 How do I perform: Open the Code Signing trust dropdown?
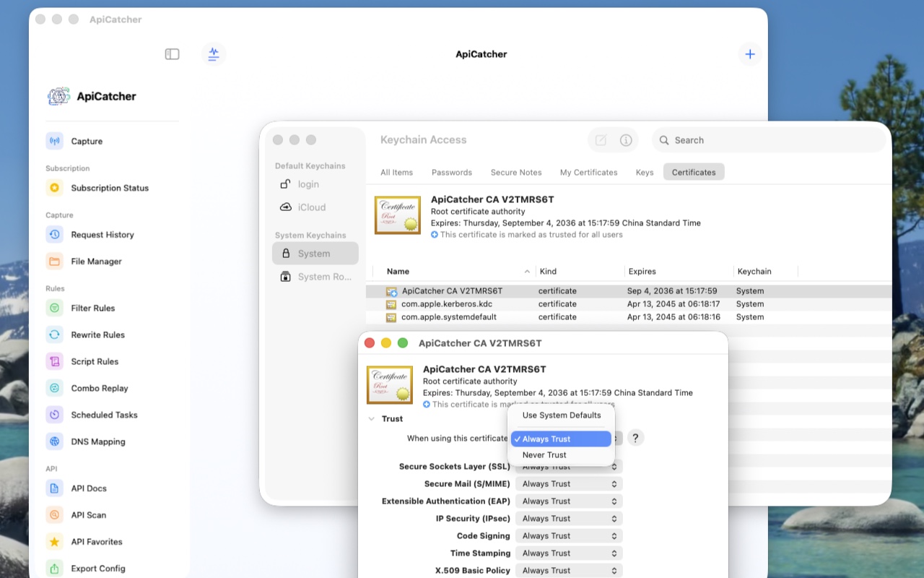(569, 536)
